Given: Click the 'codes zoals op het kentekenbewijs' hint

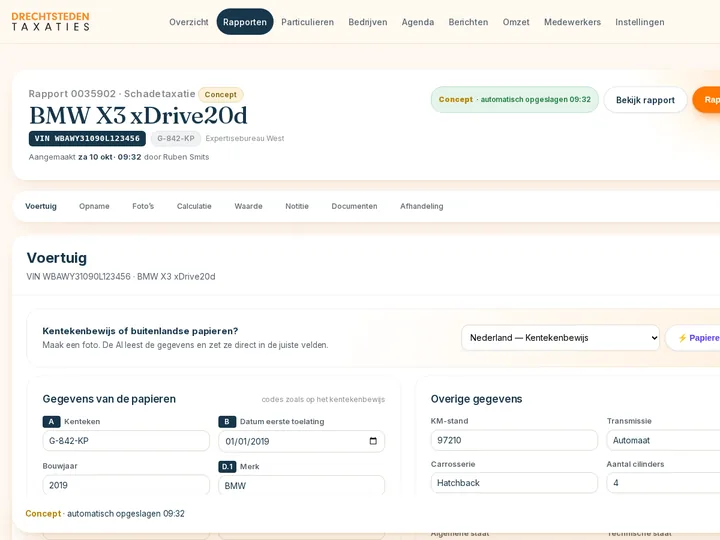Looking at the screenshot, I should pos(323,399).
